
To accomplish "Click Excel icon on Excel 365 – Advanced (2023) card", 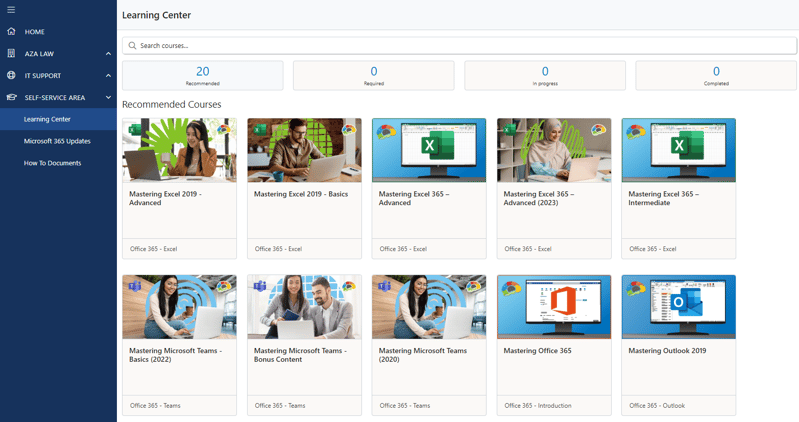I will pyautogui.click(x=509, y=129).
